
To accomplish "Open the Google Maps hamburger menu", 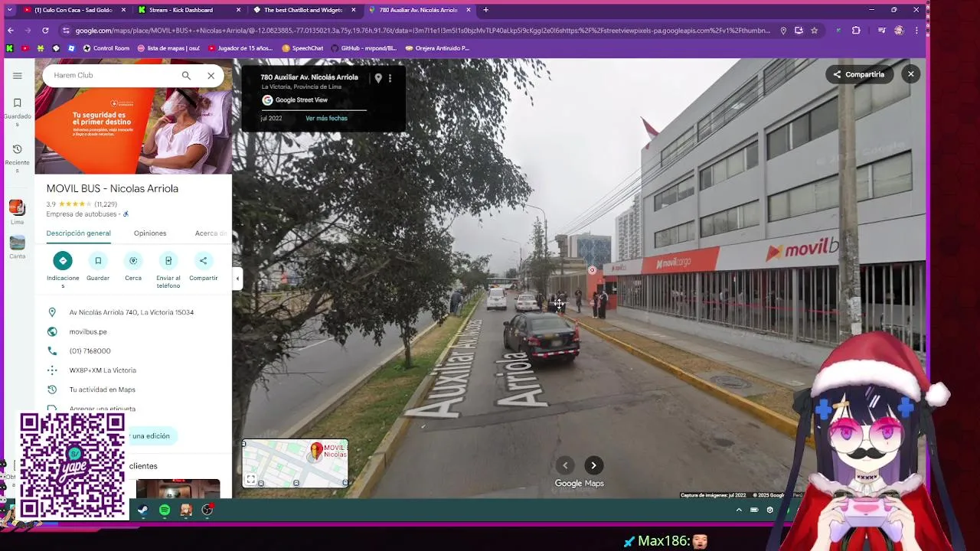I will 17,76.
